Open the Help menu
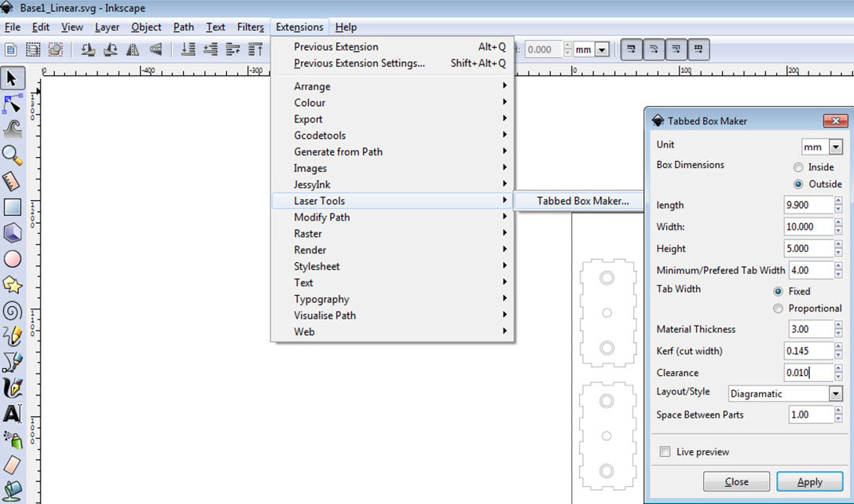 tap(346, 27)
